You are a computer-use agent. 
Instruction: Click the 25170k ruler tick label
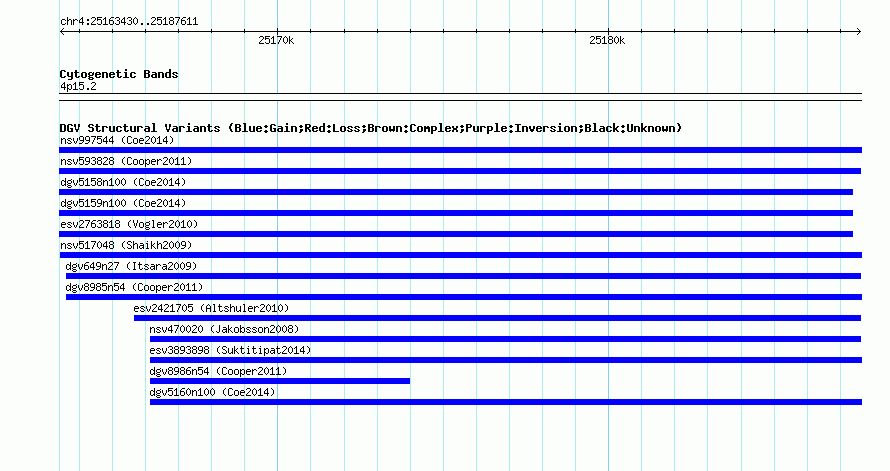(276, 40)
